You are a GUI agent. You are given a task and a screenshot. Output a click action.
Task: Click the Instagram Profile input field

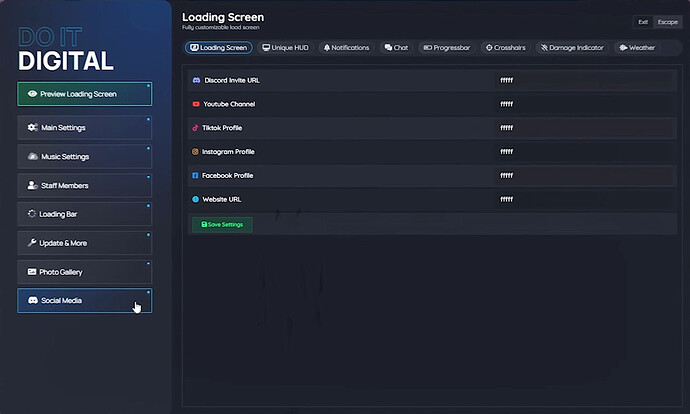click(585, 151)
